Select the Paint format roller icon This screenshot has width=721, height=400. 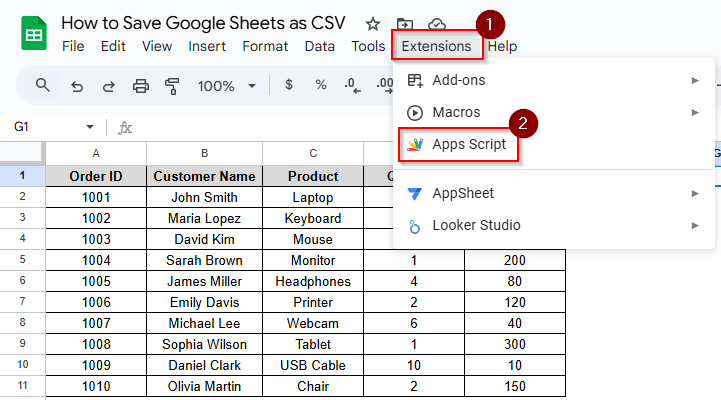click(x=171, y=86)
